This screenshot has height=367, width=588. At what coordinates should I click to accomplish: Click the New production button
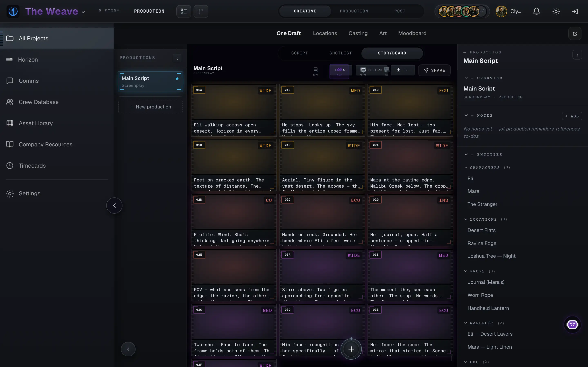[x=150, y=107]
